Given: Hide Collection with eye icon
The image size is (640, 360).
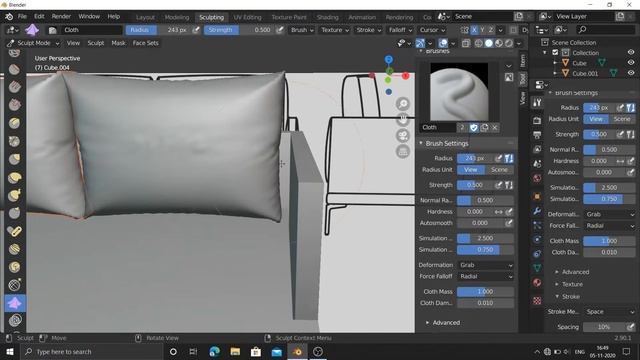Looking at the screenshot, I should coord(631,52).
